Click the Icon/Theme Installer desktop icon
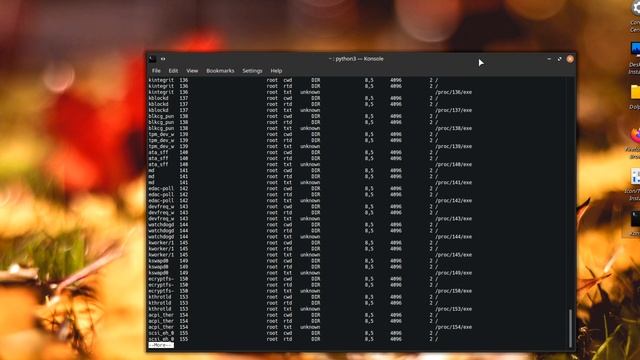Image resolution: width=640 pixels, height=360 pixels. (635, 176)
